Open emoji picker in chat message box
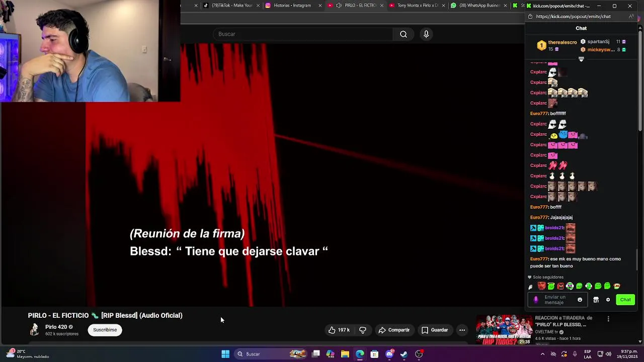The width and height of the screenshot is (644, 362). point(580,300)
